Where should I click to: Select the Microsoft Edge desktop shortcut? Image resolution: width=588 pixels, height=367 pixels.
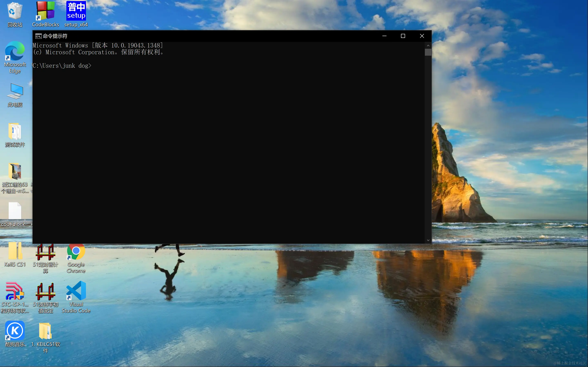click(x=15, y=51)
